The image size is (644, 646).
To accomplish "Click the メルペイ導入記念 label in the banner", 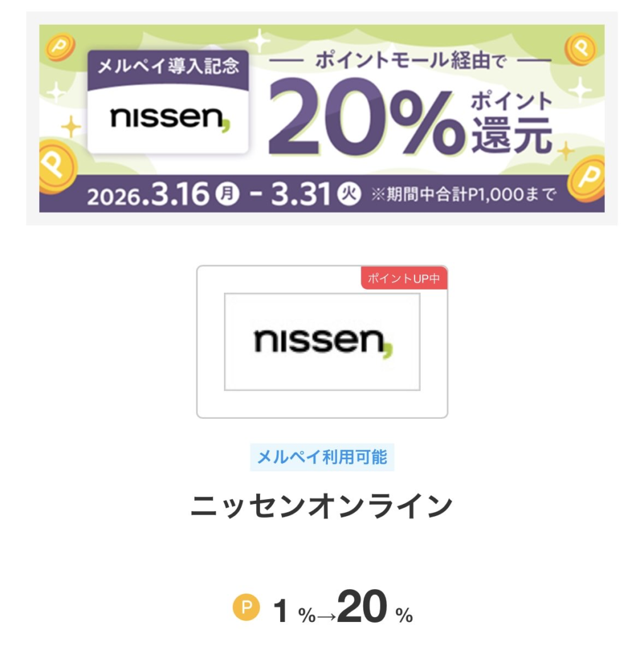I will [x=167, y=66].
